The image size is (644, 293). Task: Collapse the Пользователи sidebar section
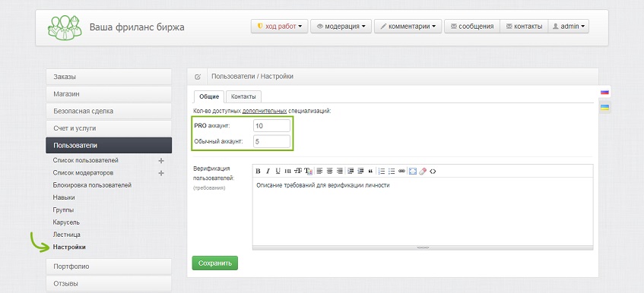coord(109,146)
